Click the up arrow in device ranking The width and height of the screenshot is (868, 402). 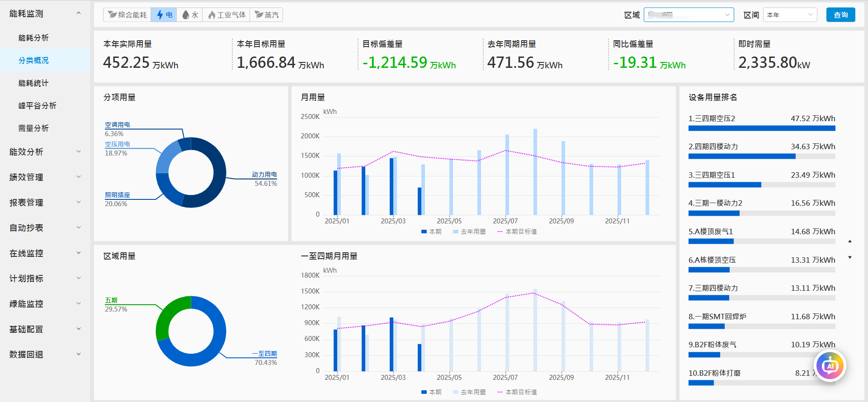pos(850,241)
